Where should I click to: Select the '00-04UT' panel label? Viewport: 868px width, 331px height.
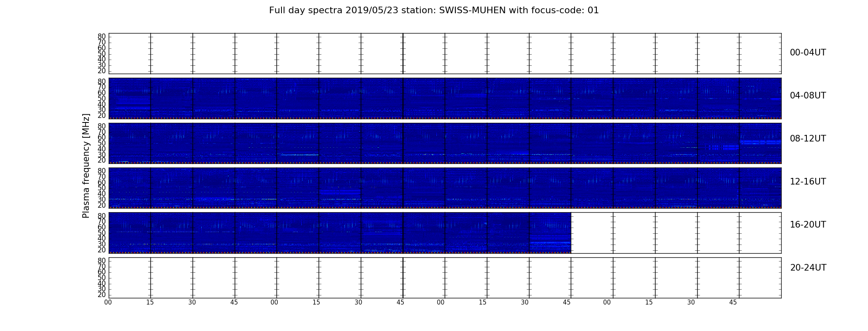808,53
